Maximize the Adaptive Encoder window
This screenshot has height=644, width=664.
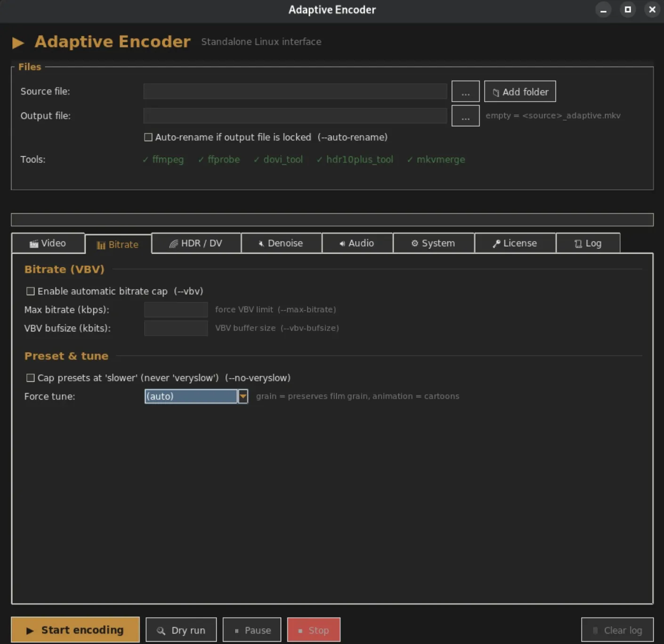[628, 9]
